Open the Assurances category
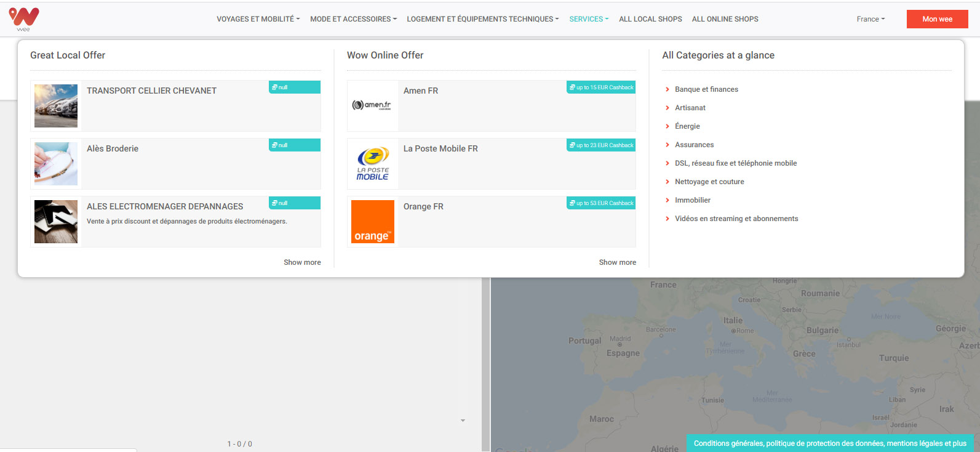 pos(695,145)
